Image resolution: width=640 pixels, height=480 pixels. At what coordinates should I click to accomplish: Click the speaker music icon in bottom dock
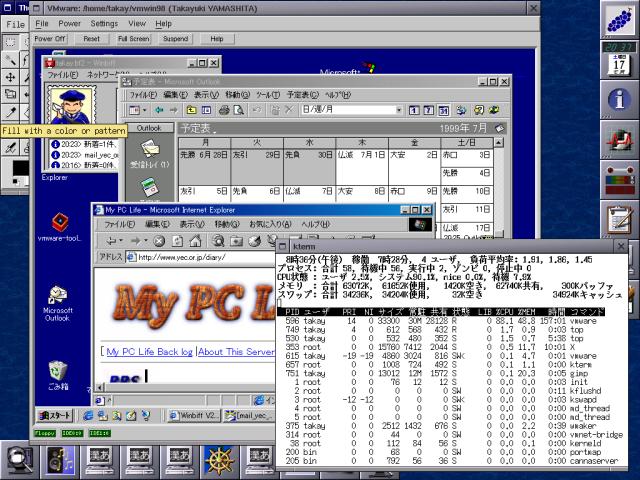point(60,461)
